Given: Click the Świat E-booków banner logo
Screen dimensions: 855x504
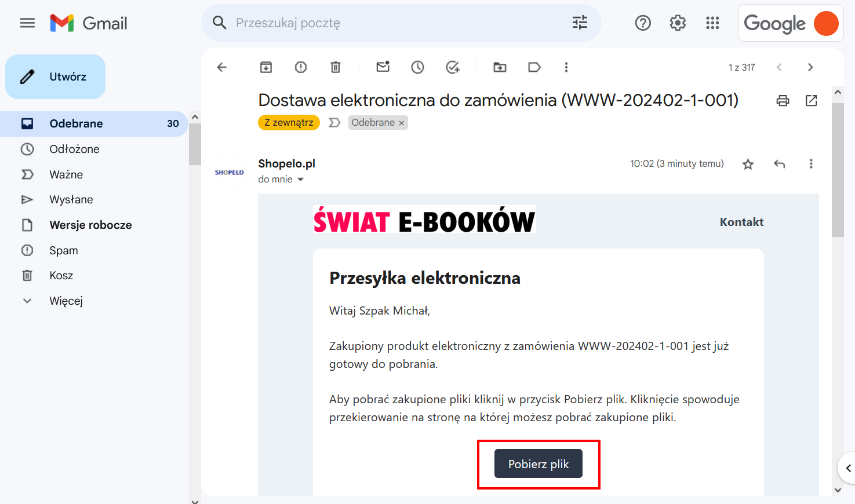Looking at the screenshot, I should (x=424, y=220).
